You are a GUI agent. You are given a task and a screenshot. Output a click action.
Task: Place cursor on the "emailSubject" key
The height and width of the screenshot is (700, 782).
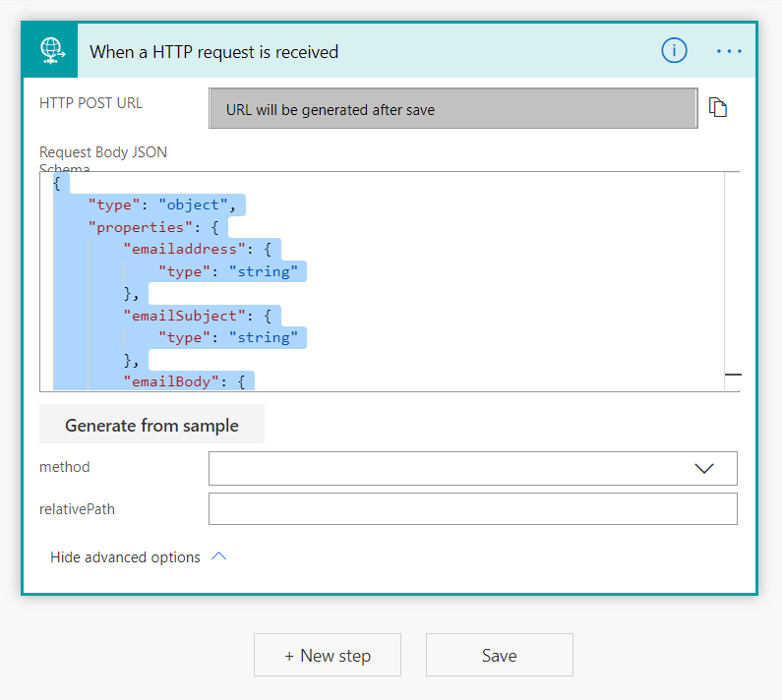click(x=180, y=316)
